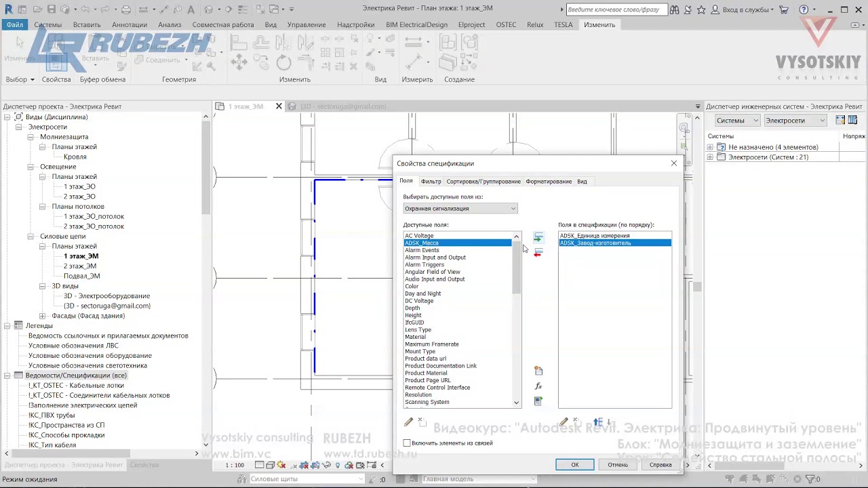Collapse the Освещение tree node
The width and height of the screenshot is (868, 488).
(x=31, y=167)
